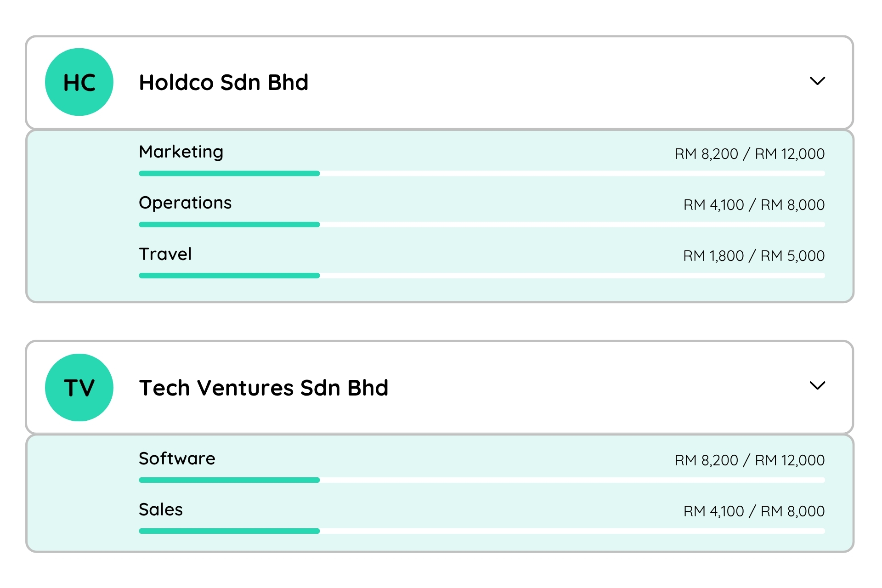
Task: Collapse the Tech Ventures Sdn Bhd chevron
Action: [817, 386]
